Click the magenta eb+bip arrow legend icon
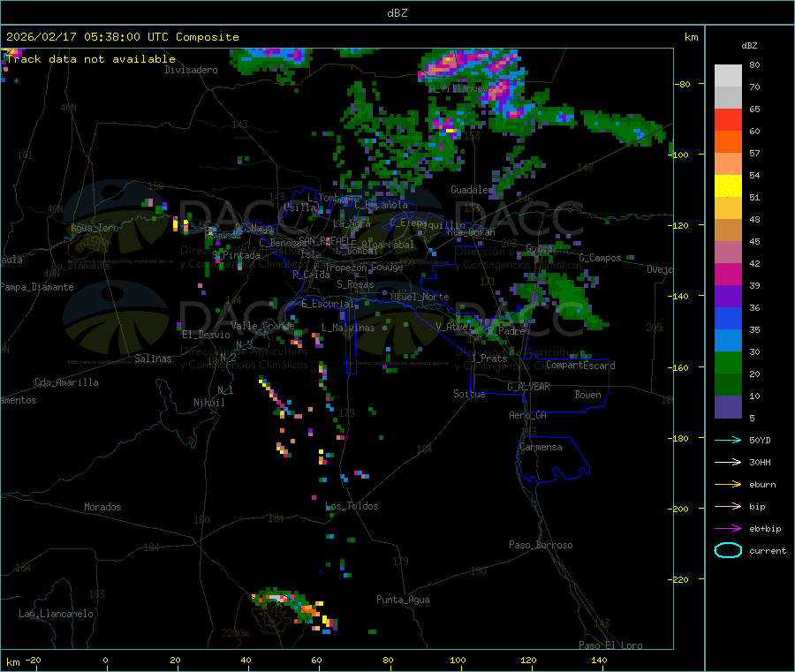This screenshot has width=795, height=672. (x=728, y=529)
